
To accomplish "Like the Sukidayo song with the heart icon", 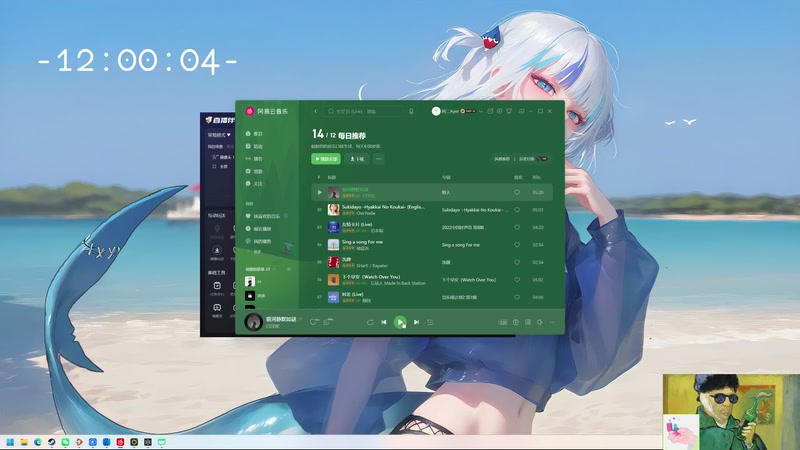I will pyautogui.click(x=517, y=210).
